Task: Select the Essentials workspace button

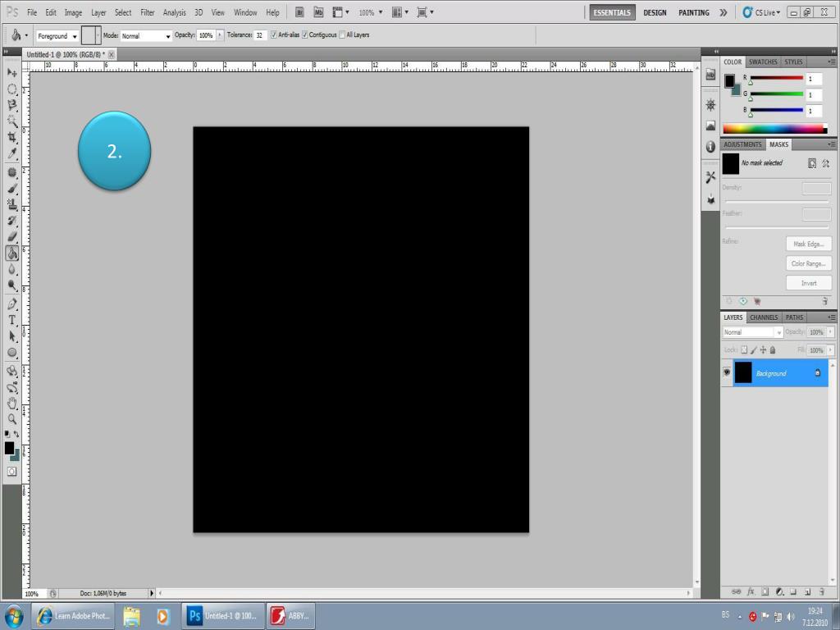Action: [x=612, y=12]
